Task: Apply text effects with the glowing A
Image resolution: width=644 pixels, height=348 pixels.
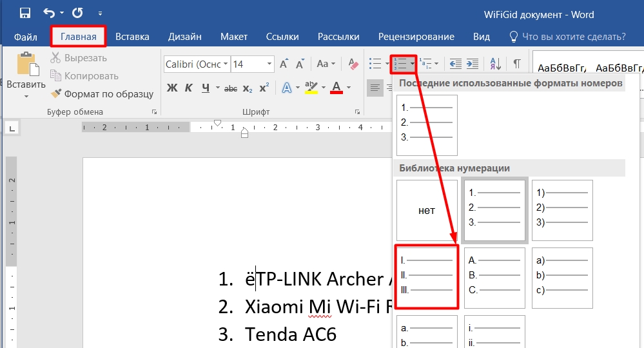Action: pyautogui.click(x=287, y=88)
